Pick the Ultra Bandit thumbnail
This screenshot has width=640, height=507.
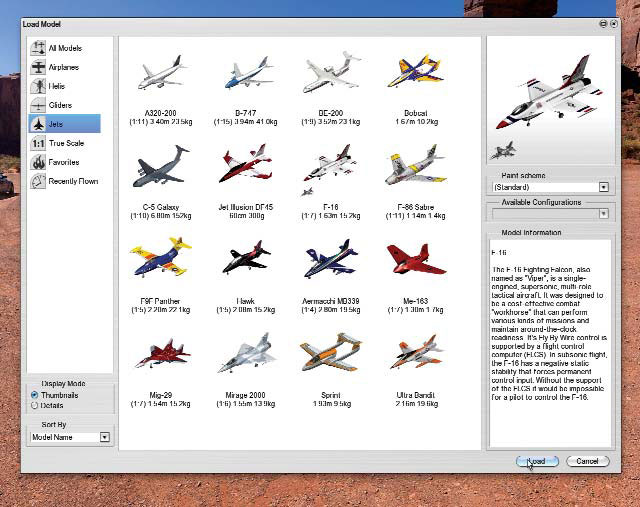click(416, 351)
